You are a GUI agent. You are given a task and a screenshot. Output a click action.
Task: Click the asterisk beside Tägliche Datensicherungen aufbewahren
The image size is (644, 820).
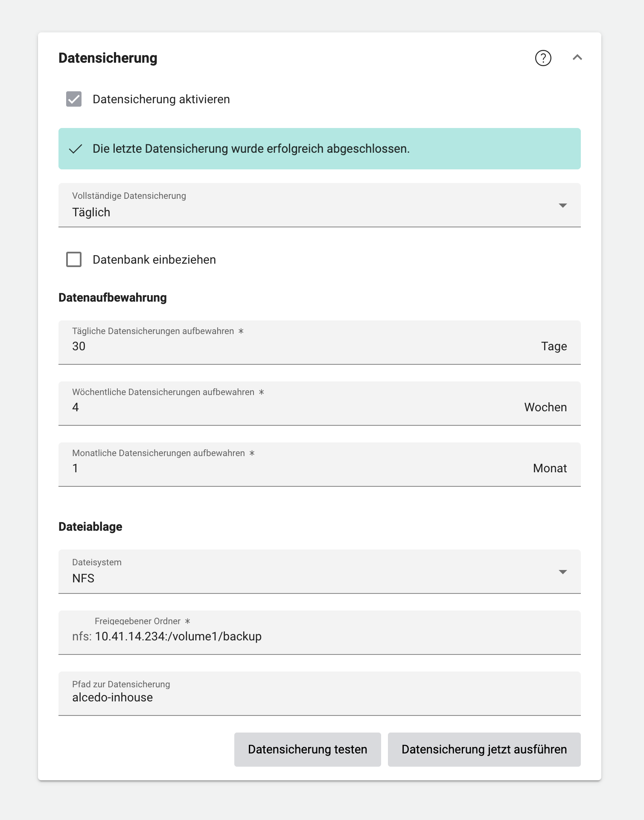pos(242,331)
